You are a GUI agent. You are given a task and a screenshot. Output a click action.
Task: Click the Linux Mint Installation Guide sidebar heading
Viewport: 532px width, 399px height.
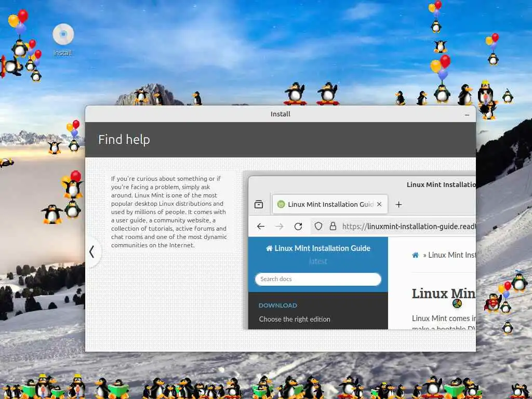[x=318, y=248]
